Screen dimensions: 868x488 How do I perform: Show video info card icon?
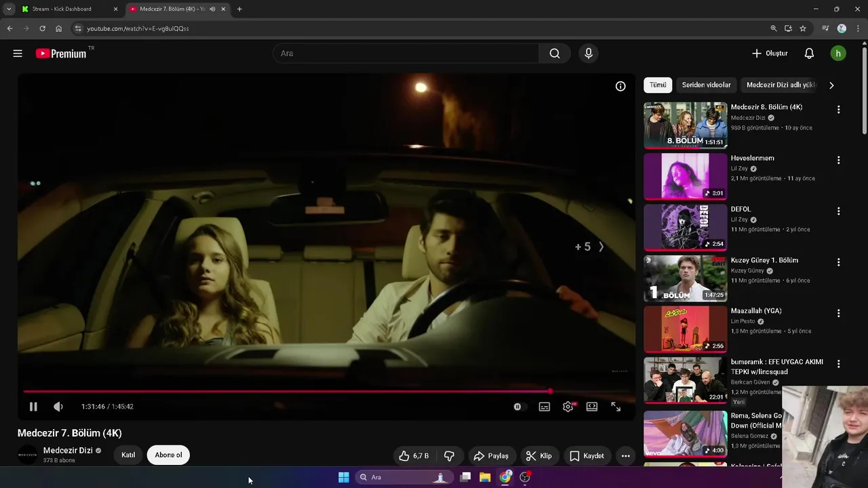[620, 86]
